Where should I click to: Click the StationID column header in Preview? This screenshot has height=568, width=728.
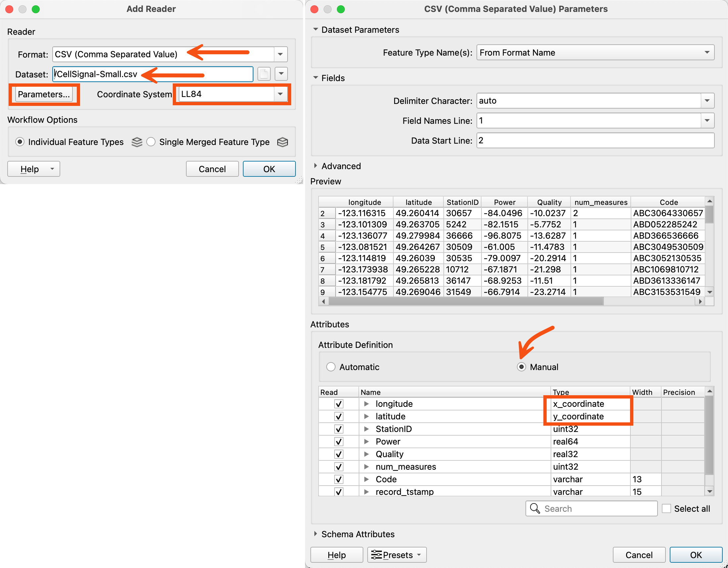[462, 202]
